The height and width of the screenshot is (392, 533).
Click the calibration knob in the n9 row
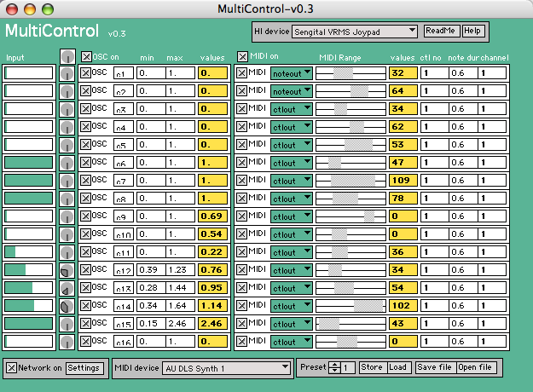coord(67,216)
